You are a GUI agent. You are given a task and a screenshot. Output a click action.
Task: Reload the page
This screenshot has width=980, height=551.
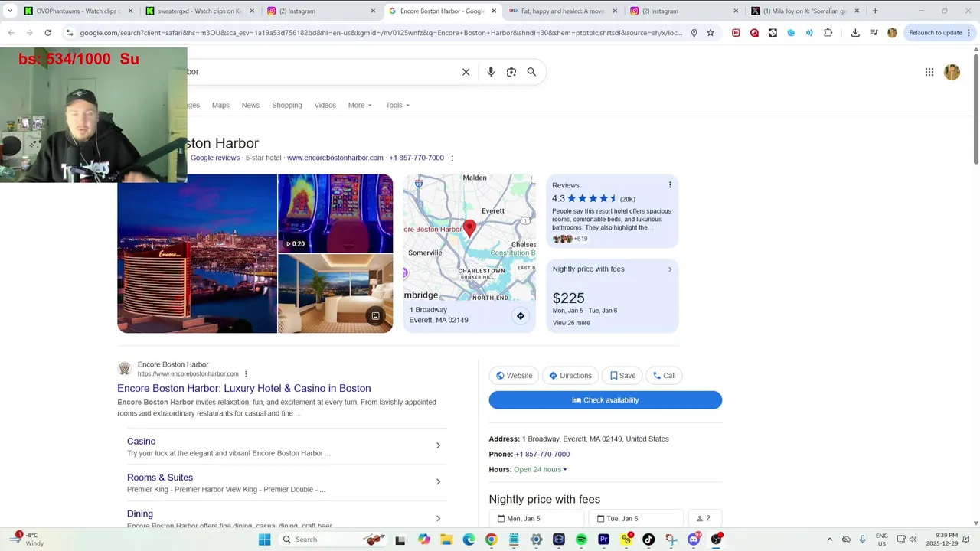[x=47, y=33]
